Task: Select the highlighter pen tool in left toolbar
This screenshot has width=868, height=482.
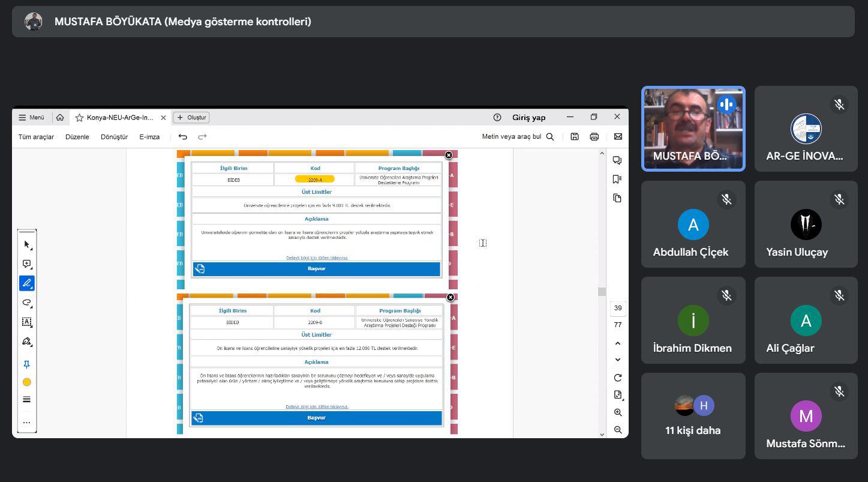Action: tap(26, 283)
